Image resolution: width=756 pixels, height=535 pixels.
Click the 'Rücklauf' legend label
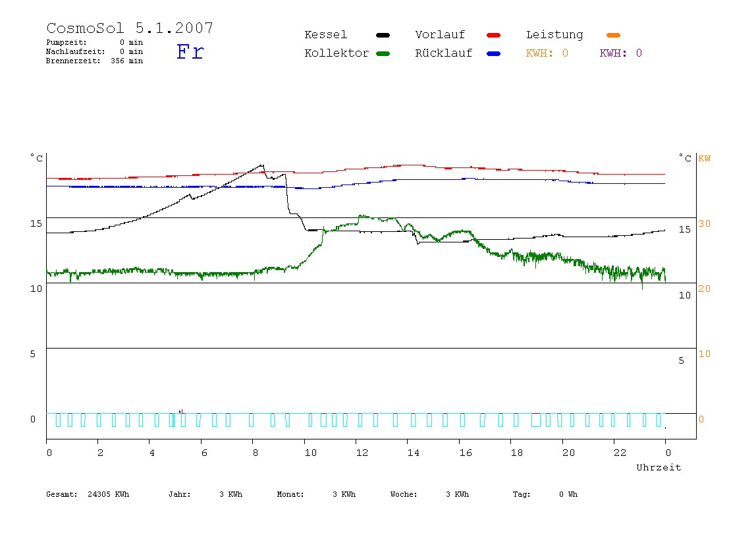coord(444,53)
